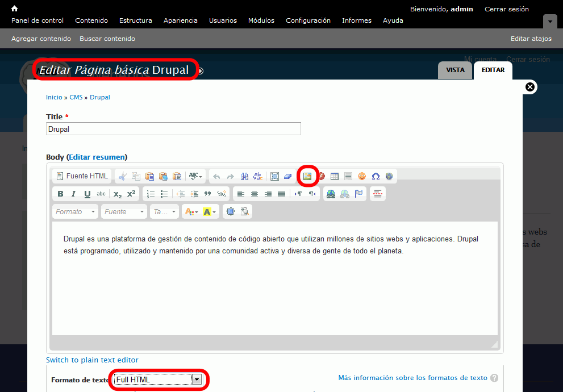The height and width of the screenshot is (392, 563).
Task: Toggle Subscript formatting
Action: [x=118, y=194]
